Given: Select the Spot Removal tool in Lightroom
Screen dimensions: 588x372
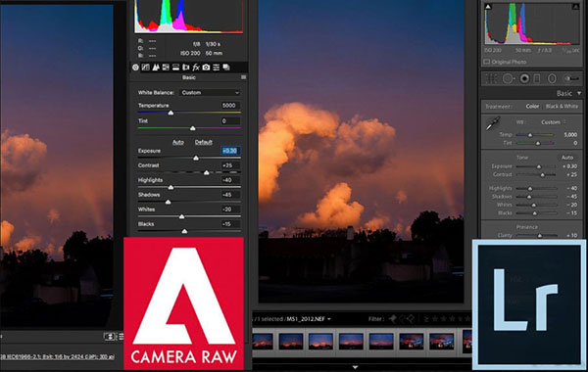Looking at the screenshot, I should [508, 78].
